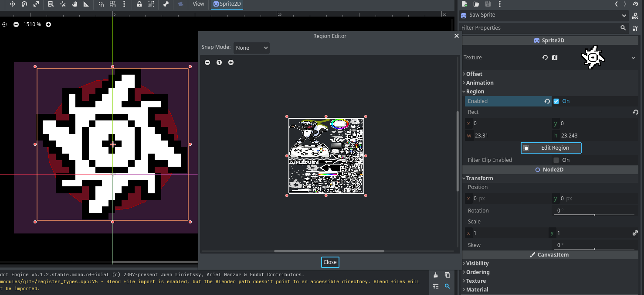Open Inspector extra resource options menu
644x295 pixels.
tap(499, 4)
